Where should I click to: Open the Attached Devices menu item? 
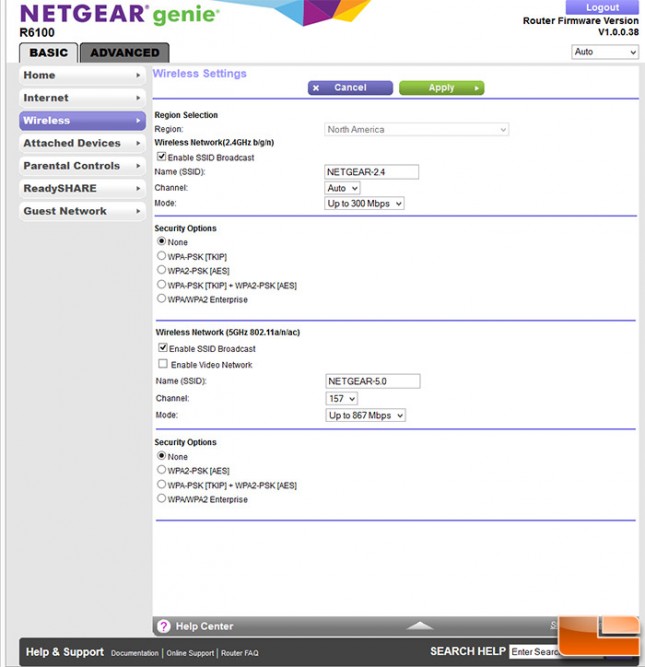(x=83, y=143)
